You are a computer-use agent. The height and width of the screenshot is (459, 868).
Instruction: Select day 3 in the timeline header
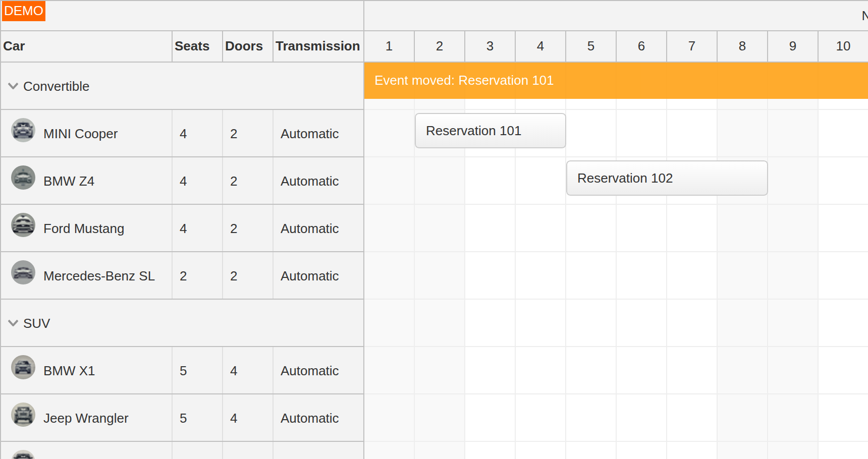click(490, 46)
